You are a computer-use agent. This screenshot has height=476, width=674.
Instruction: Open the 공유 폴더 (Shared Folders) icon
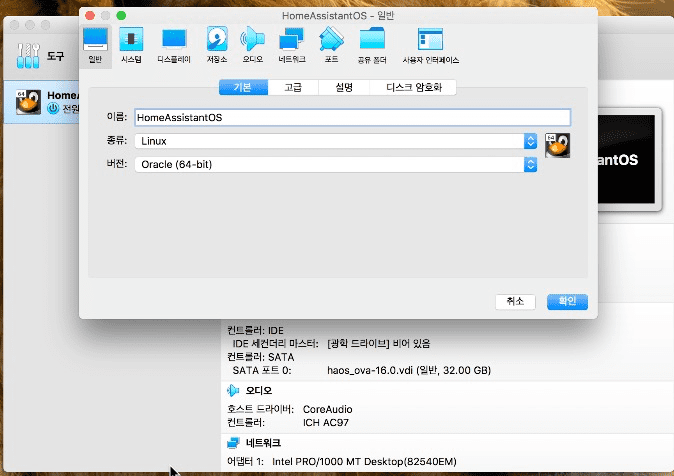pyautogui.click(x=372, y=46)
